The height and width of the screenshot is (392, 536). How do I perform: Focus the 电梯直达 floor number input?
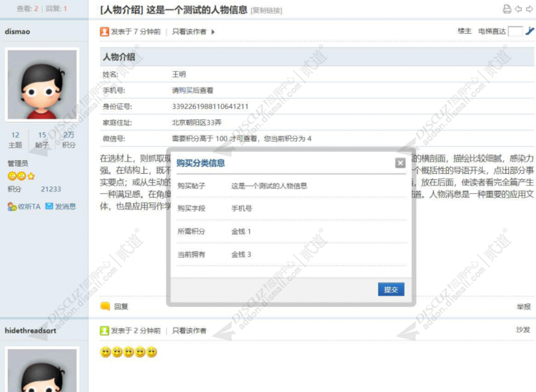tap(515, 31)
